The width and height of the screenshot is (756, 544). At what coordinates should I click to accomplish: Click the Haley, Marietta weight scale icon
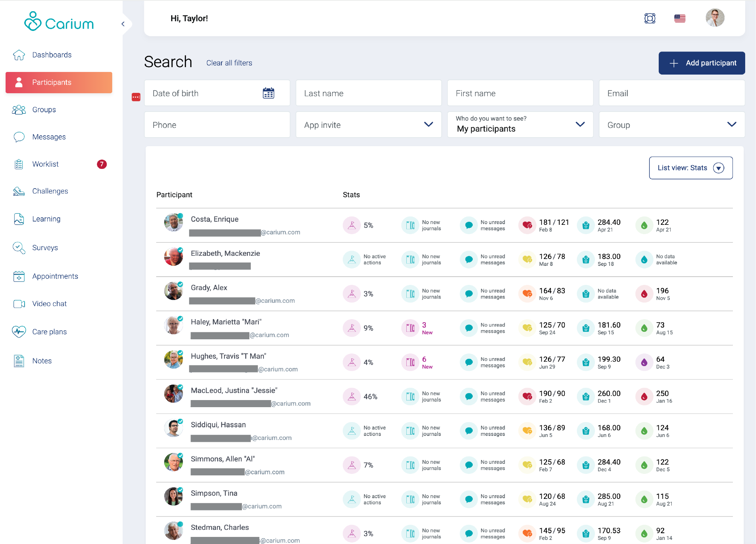coord(586,328)
